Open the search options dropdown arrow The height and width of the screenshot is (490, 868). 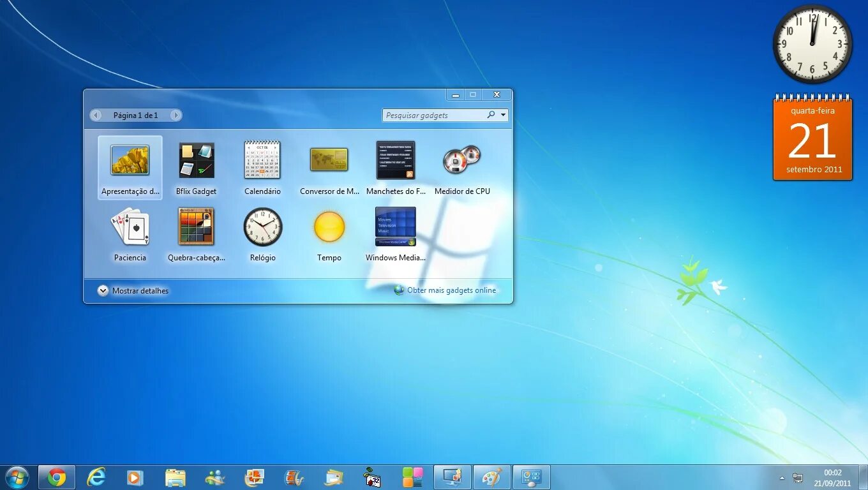pyautogui.click(x=503, y=115)
